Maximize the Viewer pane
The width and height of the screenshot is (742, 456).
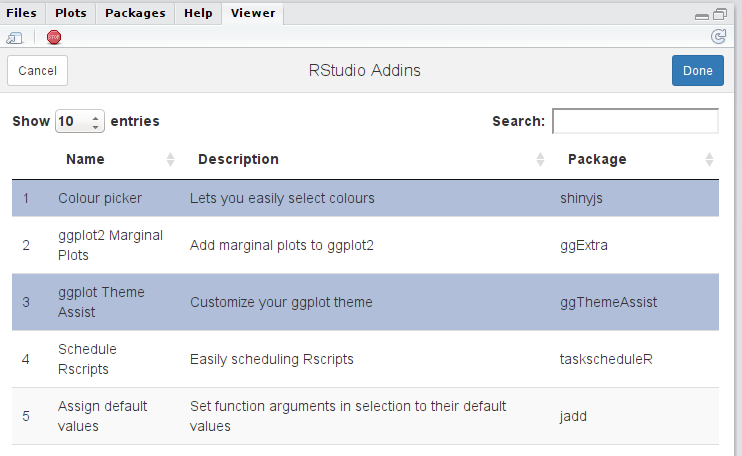click(x=720, y=15)
